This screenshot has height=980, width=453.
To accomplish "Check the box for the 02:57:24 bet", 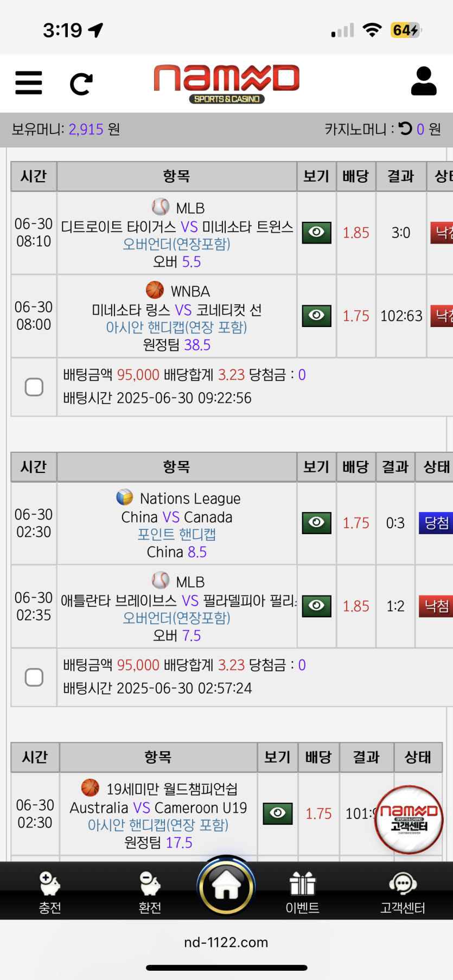I will pyautogui.click(x=34, y=677).
